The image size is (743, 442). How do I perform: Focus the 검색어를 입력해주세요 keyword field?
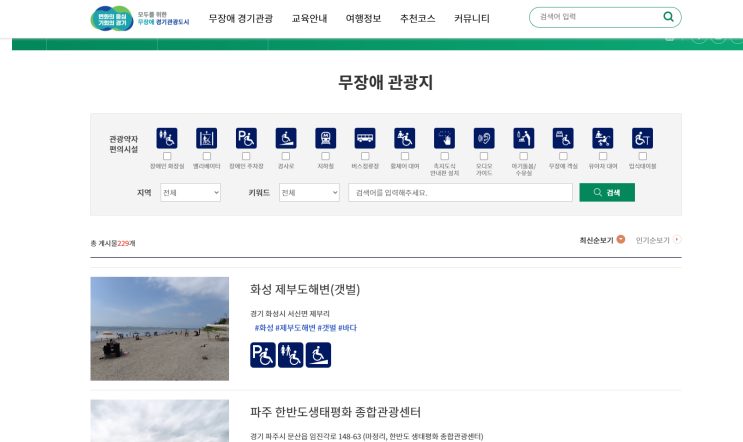pos(460,192)
